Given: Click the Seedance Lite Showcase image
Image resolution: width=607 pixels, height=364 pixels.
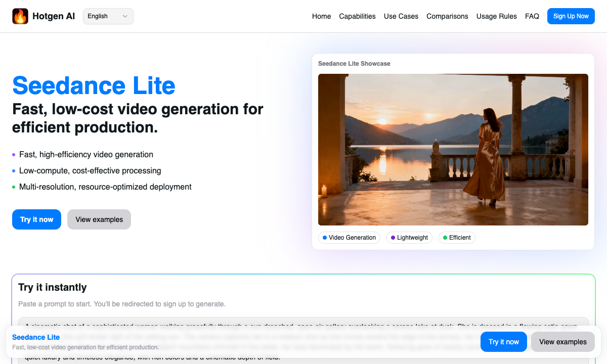Looking at the screenshot, I should coord(453,149).
